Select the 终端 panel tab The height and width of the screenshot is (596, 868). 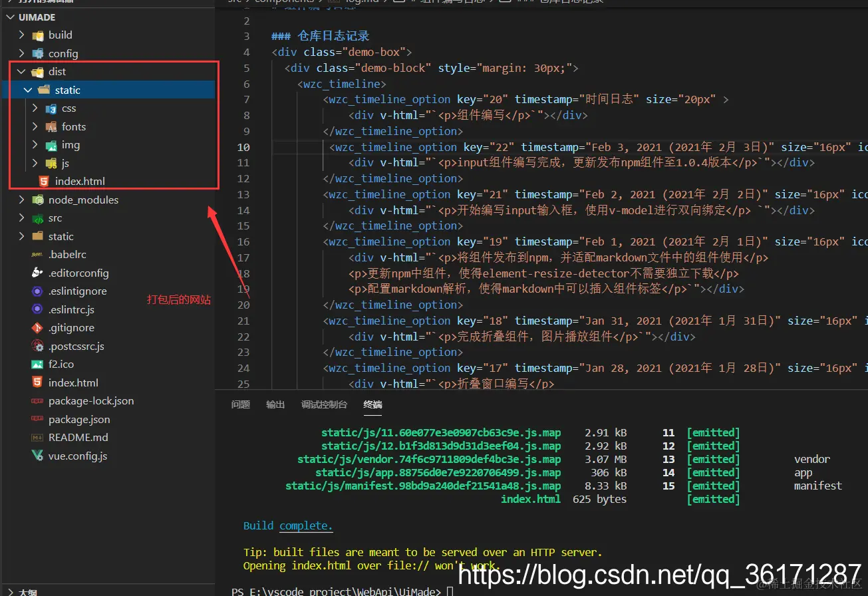373,404
